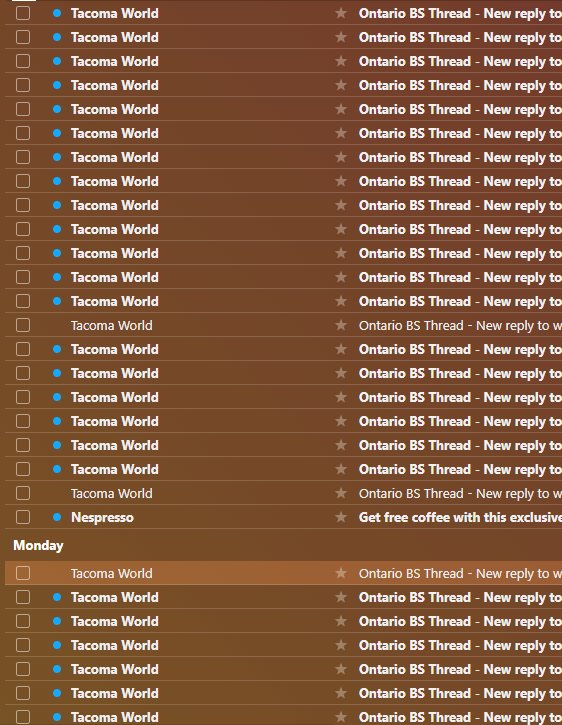The height and width of the screenshot is (725, 562).
Task: Collapse the Monday group header
Action: [x=38, y=546]
